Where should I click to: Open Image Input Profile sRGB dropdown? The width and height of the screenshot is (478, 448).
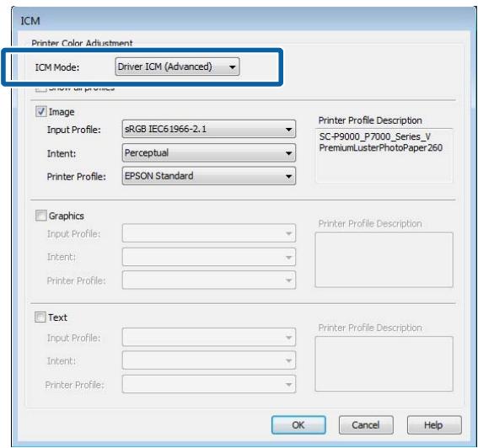209,129
